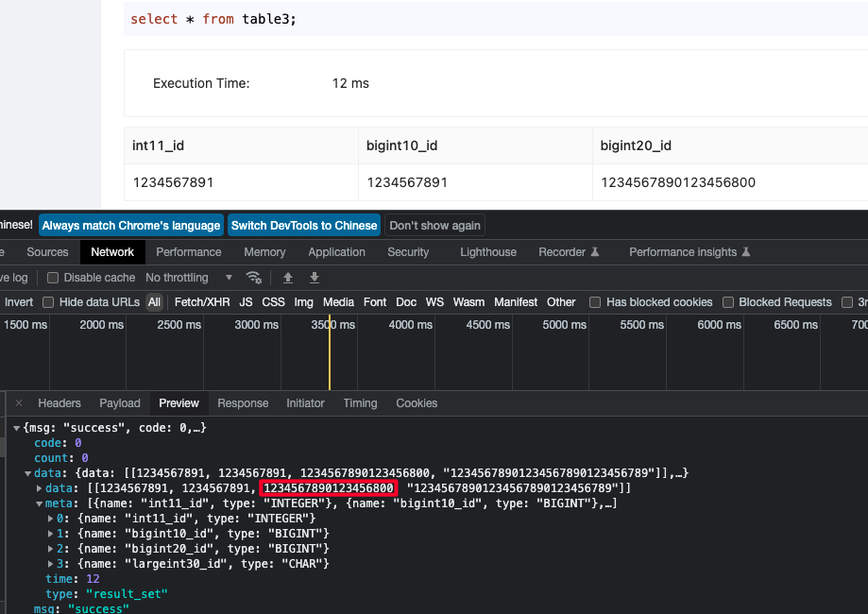Image resolution: width=868 pixels, height=614 pixels.
Task: Open the Memory panel
Action: 264,252
